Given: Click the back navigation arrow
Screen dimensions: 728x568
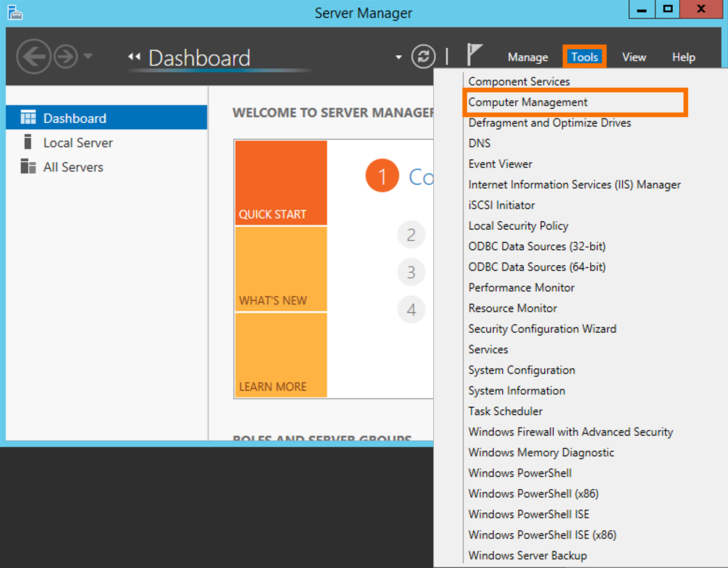Looking at the screenshot, I should pyautogui.click(x=33, y=57).
